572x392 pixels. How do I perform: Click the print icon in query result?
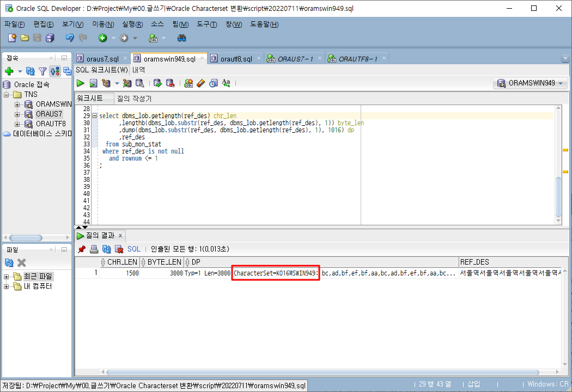[x=94, y=249]
